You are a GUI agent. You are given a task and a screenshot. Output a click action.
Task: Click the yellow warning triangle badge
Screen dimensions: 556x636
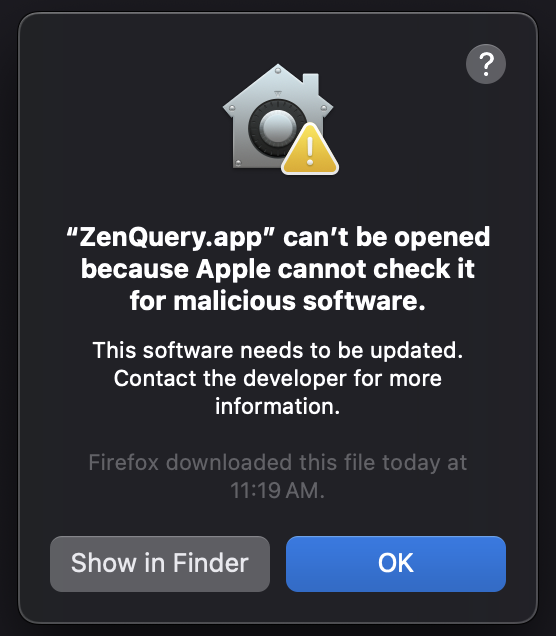click(310, 149)
